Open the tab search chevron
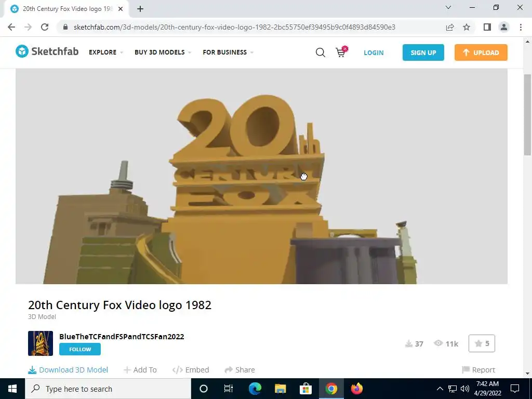Image resolution: width=532 pixels, height=399 pixels. pyautogui.click(x=448, y=7)
